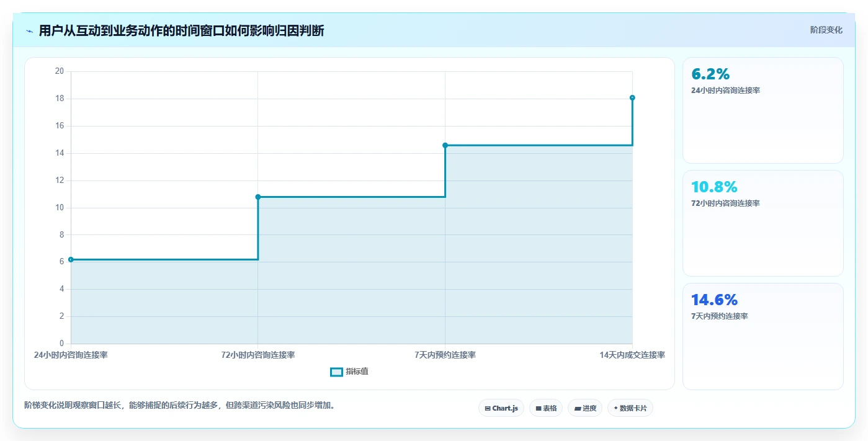The width and height of the screenshot is (868, 441).
Task: Click the x-axis label 14天内成交连接率
Action: click(632, 355)
